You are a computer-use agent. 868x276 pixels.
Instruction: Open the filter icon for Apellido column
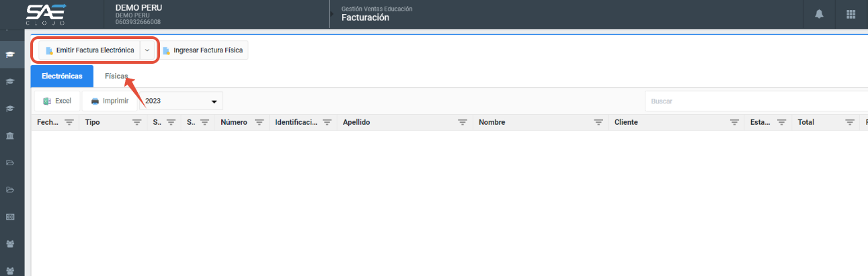463,122
